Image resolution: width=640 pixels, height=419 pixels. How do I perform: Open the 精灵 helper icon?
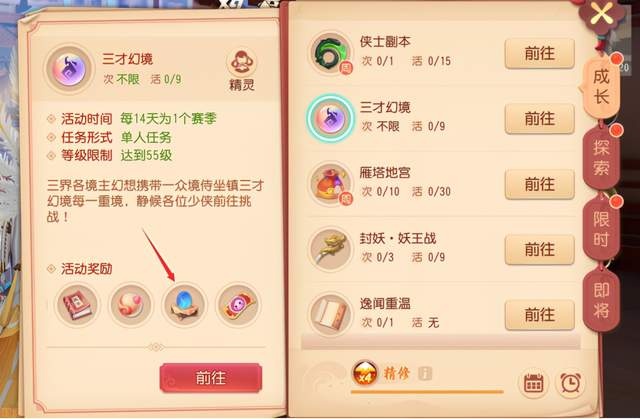pos(241,69)
